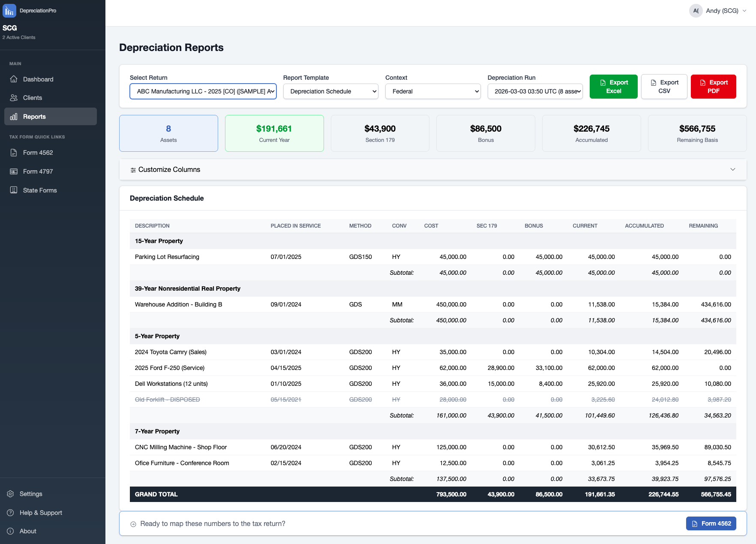The height and width of the screenshot is (544, 756).
Task: Click the Form 4562 sidebar link
Action: click(51, 153)
